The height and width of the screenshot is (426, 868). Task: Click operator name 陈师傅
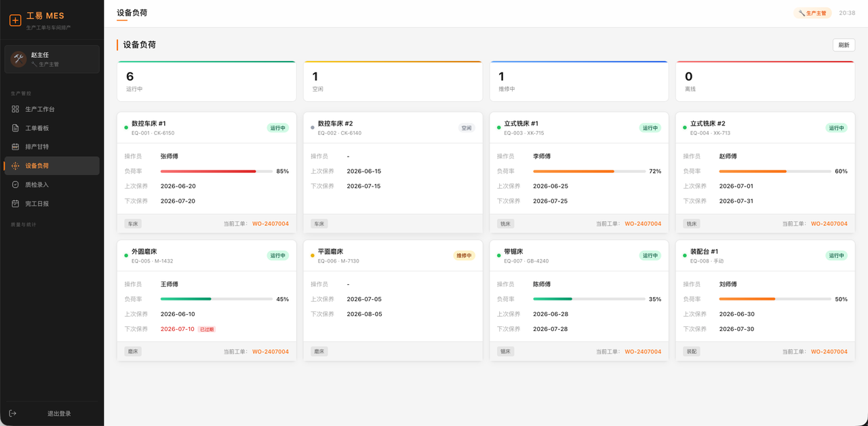[x=542, y=284]
